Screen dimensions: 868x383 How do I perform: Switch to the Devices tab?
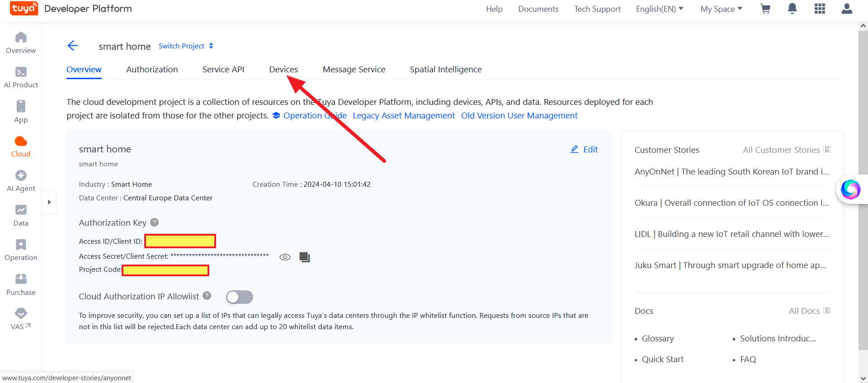point(283,70)
